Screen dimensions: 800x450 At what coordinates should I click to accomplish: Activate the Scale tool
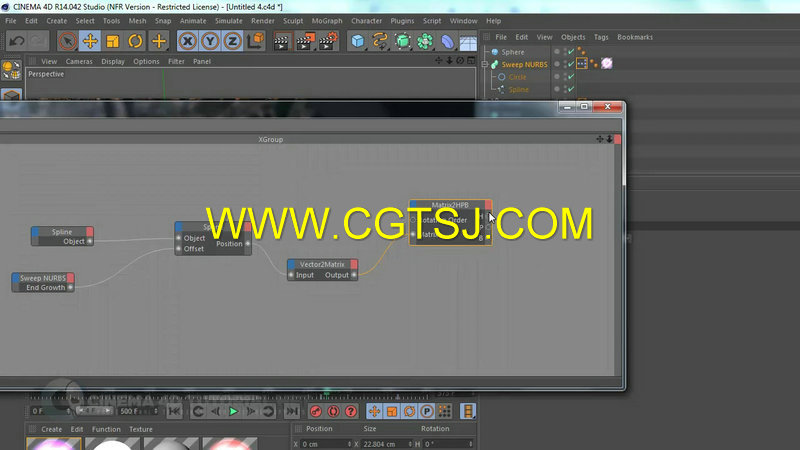[112, 41]
